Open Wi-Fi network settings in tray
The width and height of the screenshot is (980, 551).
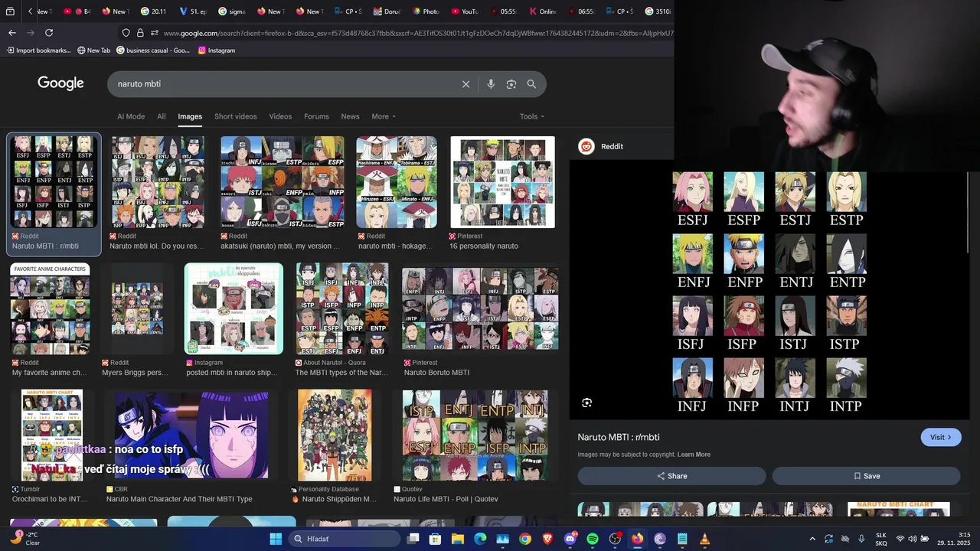[x=900, y=539]
